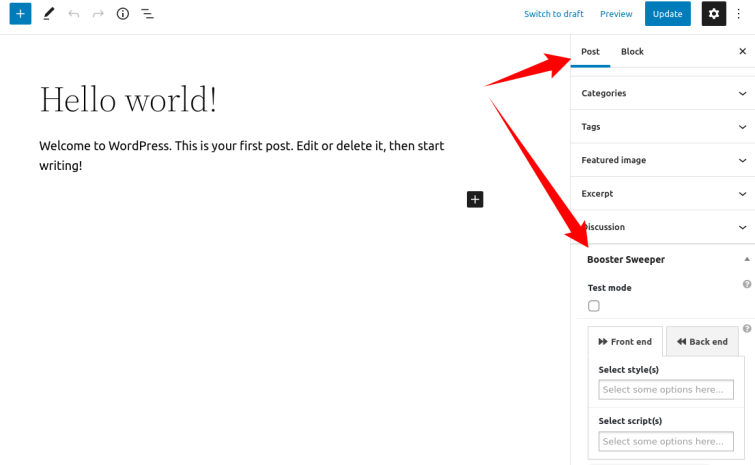Click the redo arrow icon
The image size is (755, 465).
click(98, 14)
